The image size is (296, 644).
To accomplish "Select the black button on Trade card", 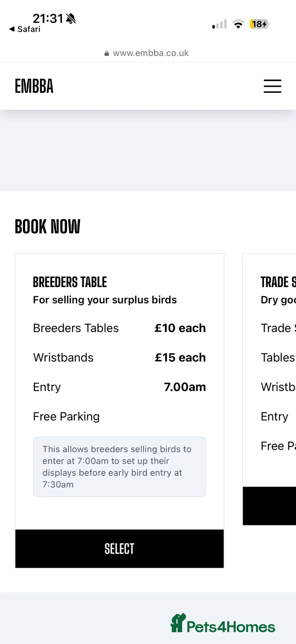I will click(269, 506).
